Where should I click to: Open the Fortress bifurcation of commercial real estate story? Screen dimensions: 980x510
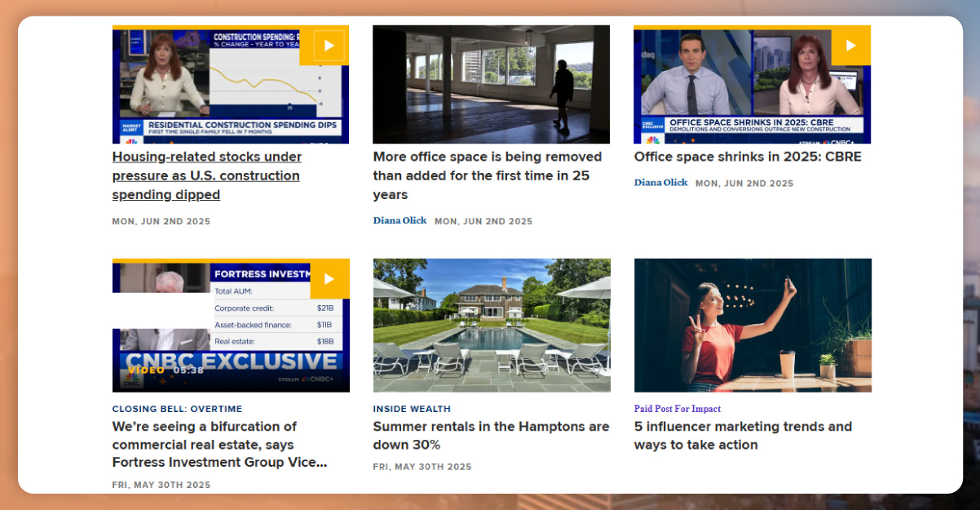(x=220, y=444)
